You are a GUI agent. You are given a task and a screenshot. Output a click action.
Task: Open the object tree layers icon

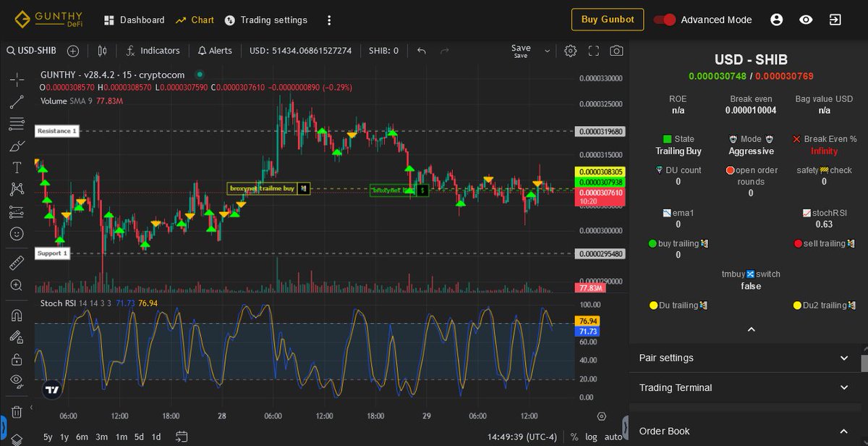pos(17,439)
